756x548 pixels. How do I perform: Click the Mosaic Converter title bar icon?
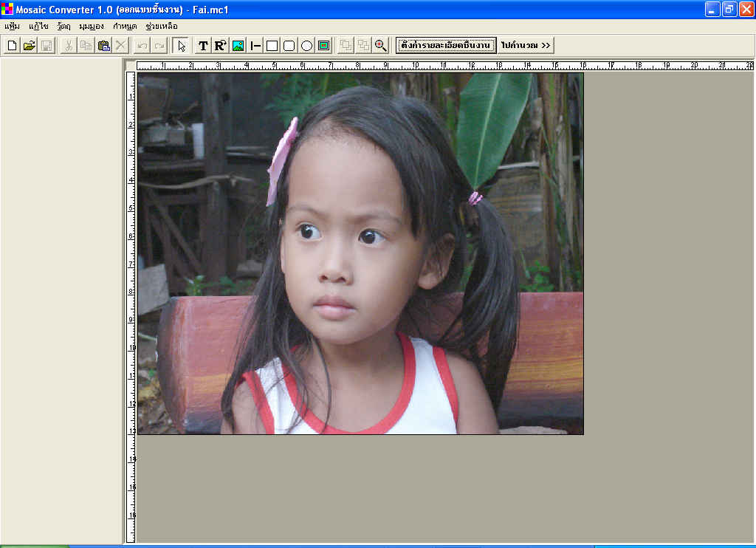click(7, 9)
